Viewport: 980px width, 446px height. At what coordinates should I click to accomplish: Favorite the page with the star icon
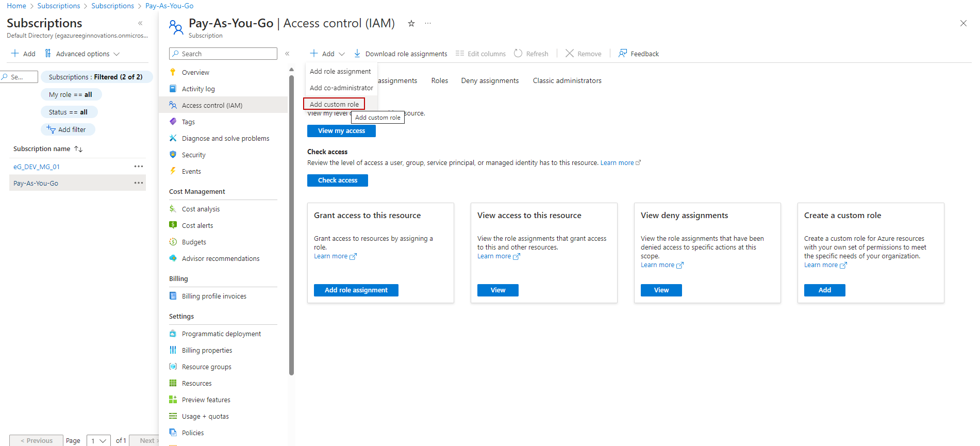click(411, 23)
